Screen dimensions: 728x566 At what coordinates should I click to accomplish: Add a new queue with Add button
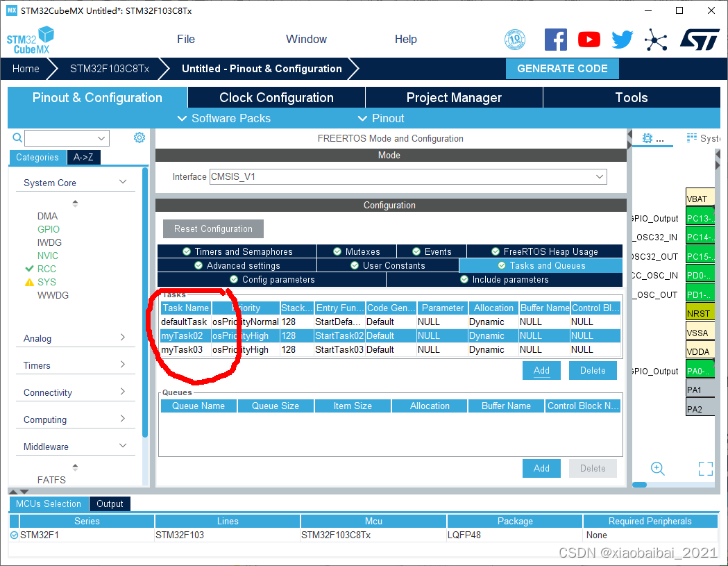click(x=541, y=468)
